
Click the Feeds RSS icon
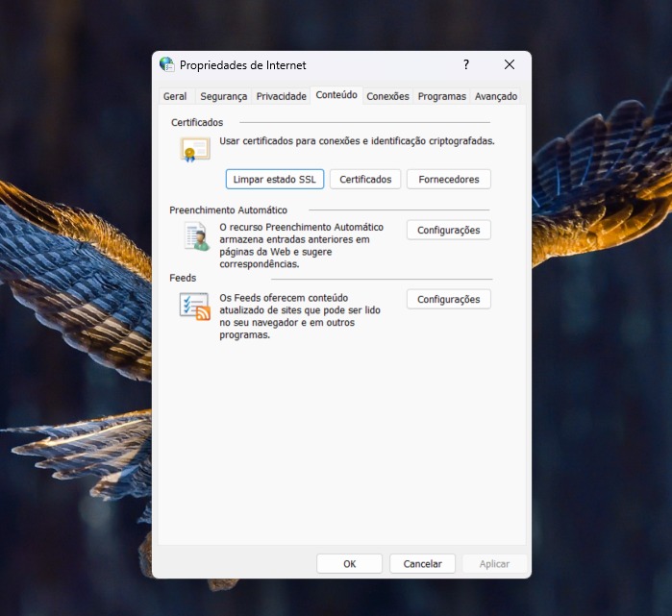(x=195, y=307)
